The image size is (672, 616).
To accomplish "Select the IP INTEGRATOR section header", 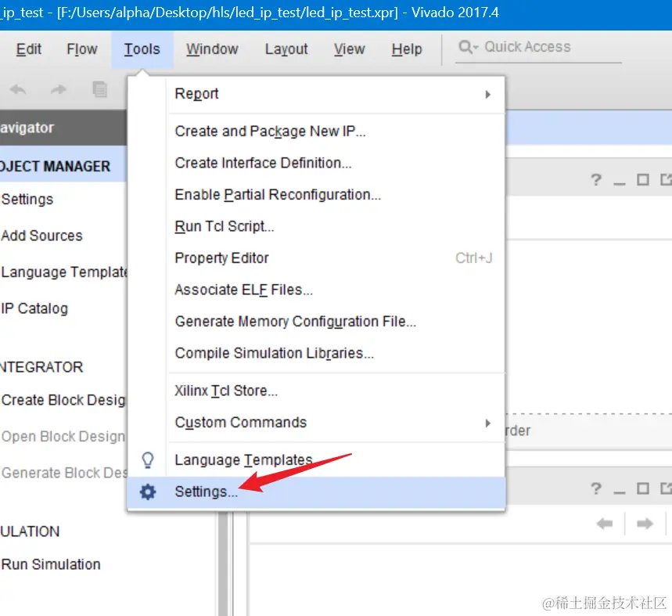I will pos(41,367).
